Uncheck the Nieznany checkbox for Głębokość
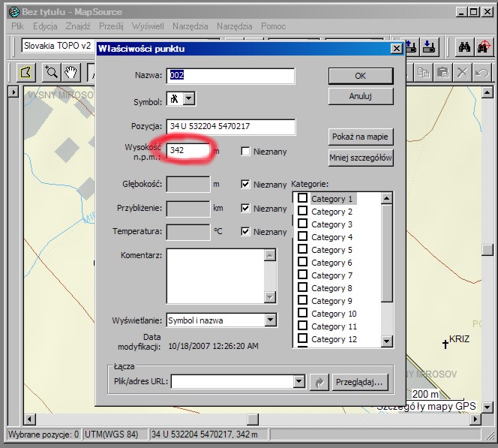The image size is (498, 448). pos(245,184)
